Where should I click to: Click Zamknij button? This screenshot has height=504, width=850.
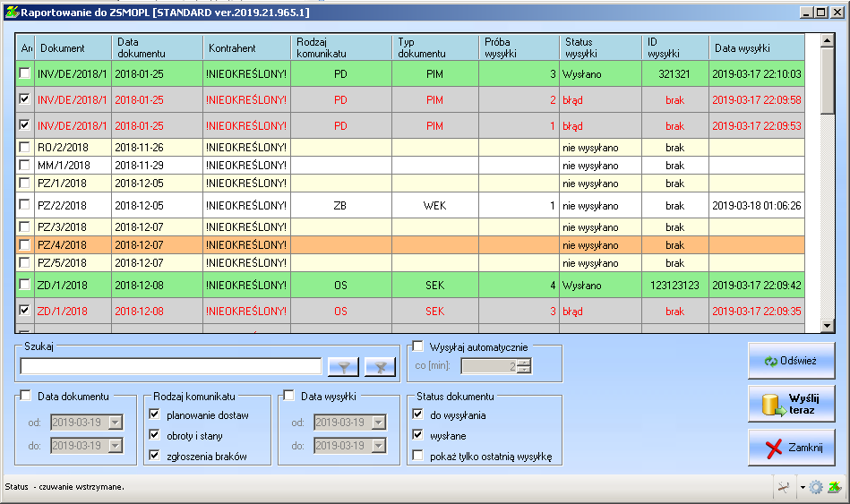[792, 447]
